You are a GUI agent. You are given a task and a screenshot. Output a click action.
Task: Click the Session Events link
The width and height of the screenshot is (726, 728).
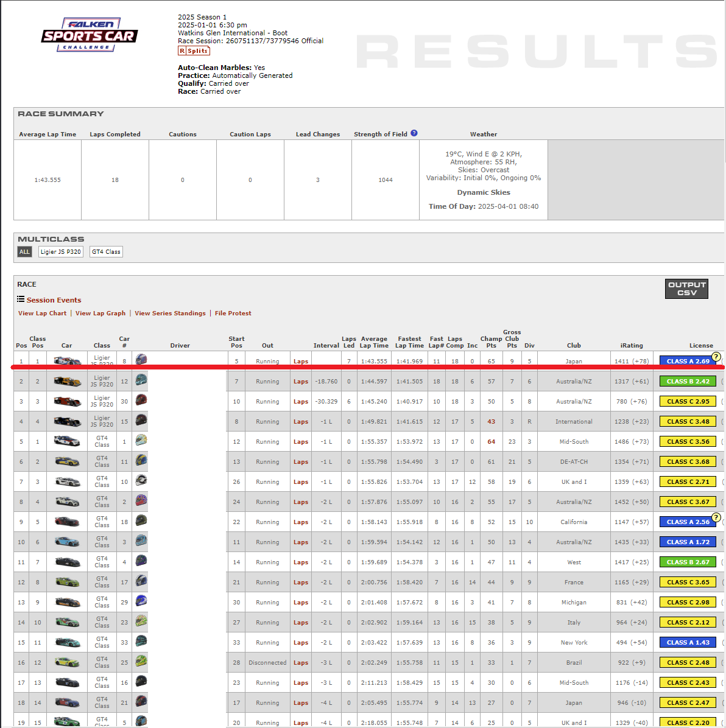(x=54, y=300)
